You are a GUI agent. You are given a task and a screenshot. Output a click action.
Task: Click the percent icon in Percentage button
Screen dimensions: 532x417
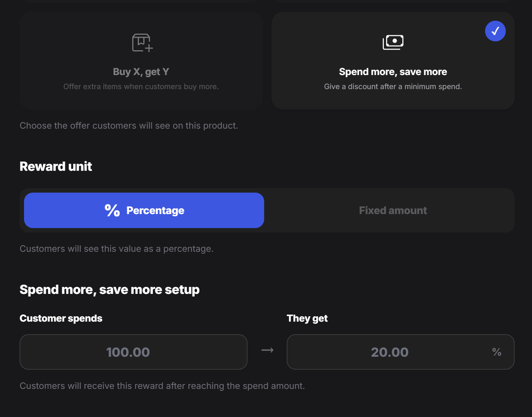pos(112,210)
